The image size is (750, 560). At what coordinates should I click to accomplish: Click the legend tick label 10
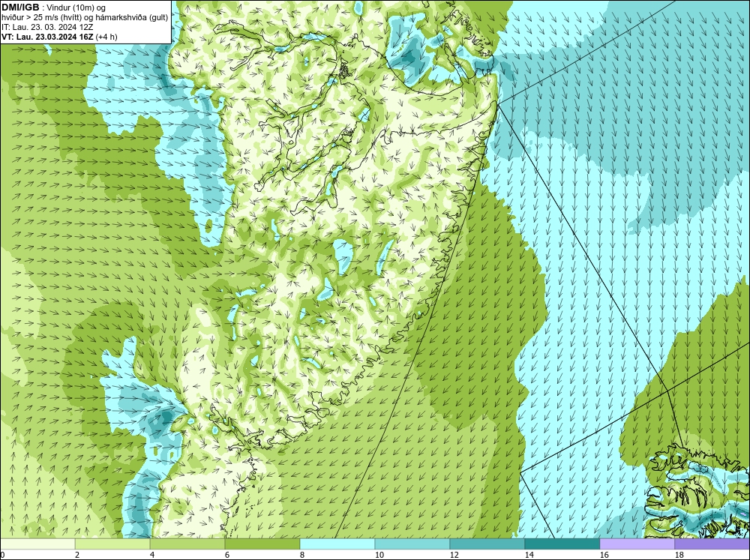pos(379,555)
